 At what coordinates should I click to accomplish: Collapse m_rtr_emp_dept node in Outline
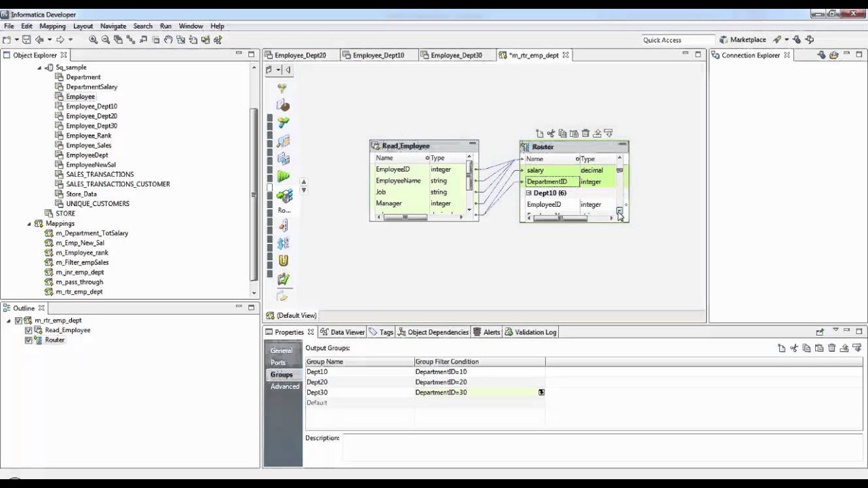tap(9, 321)
